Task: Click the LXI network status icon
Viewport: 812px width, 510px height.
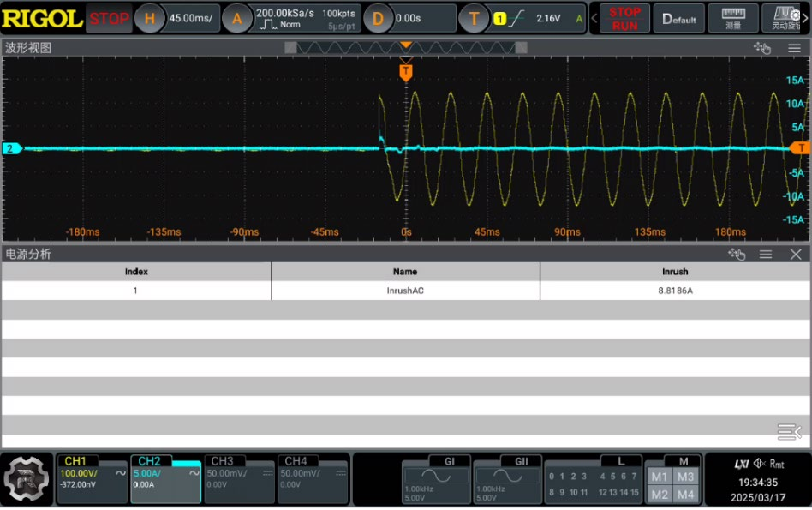Action: pos(741,464)
